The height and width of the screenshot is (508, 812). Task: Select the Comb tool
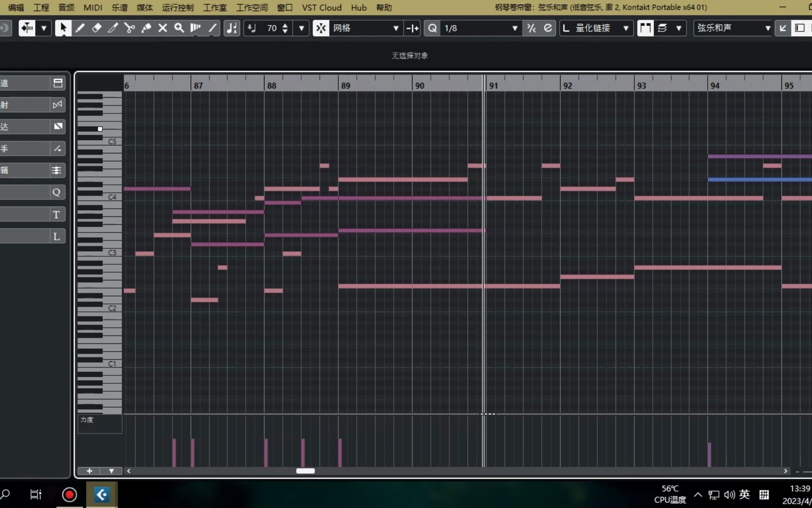coord(195,28)
